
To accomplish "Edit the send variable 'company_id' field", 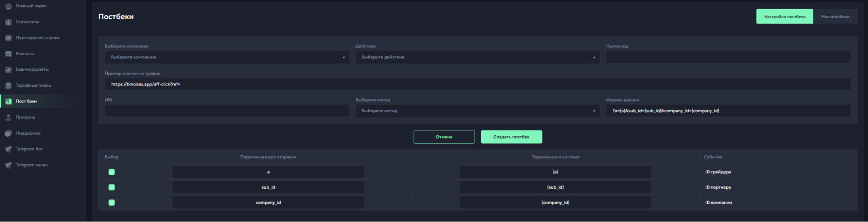I will [x=268, y=202].
